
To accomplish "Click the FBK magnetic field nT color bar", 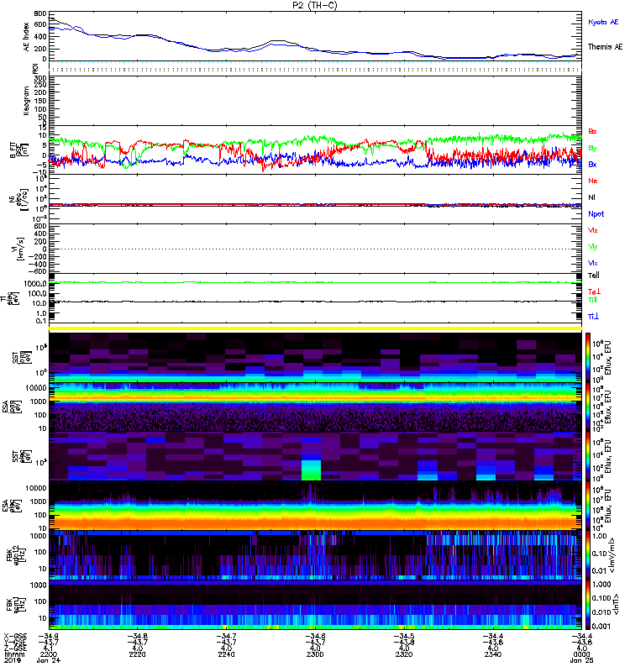I will click(x=588, y=605).
